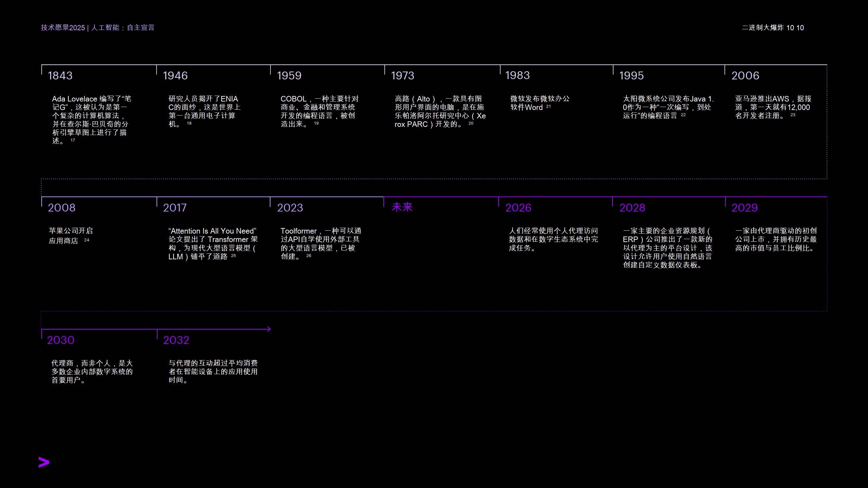Click the 2032 year heading
The width and height of the screenshot is (868, 488).
pos(176,340)
